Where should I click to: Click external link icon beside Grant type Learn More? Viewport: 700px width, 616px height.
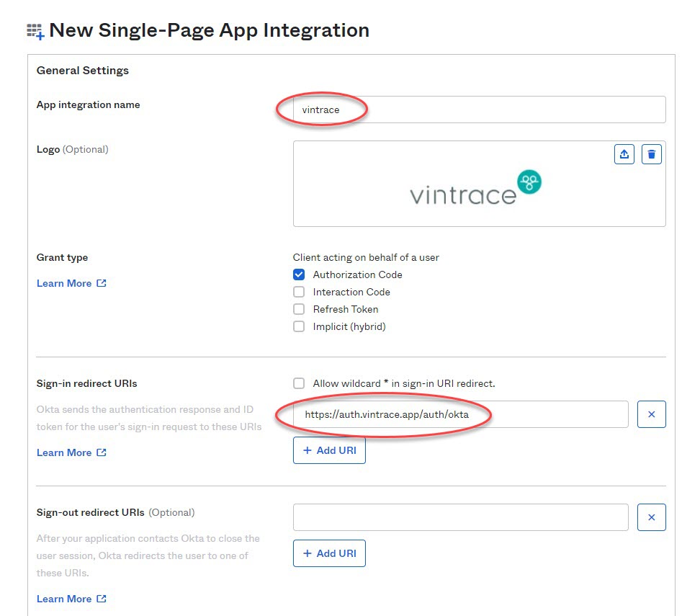(102, 282)
